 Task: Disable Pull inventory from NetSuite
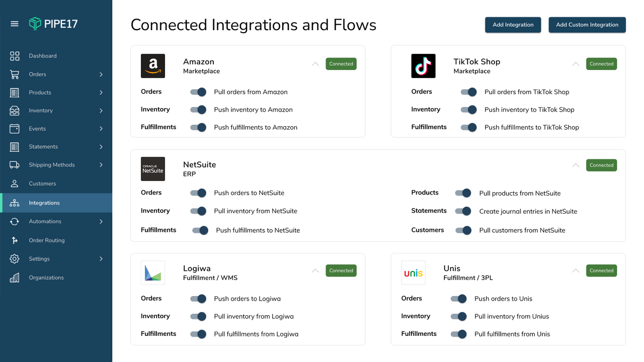[x=198, y=211]
